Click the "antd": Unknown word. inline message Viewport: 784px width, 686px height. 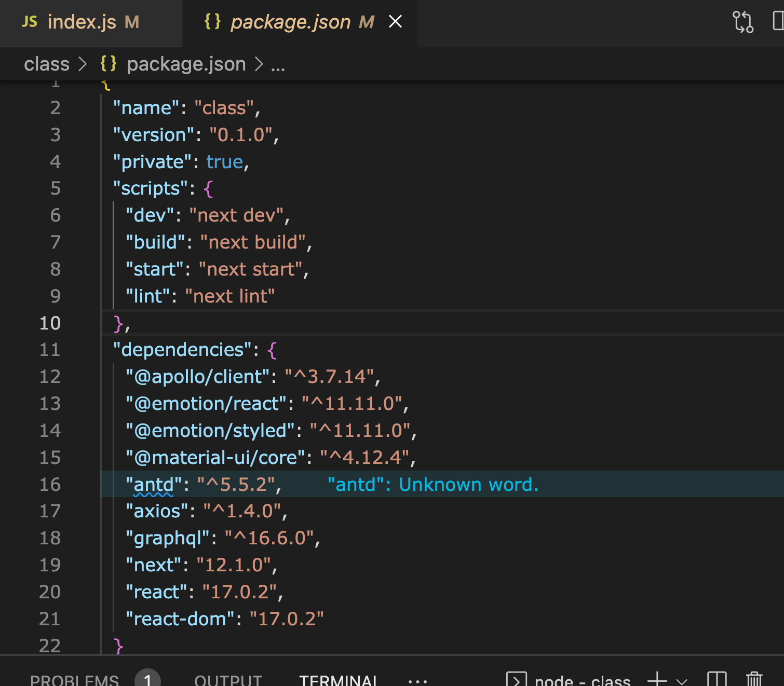tap(432, 485)
